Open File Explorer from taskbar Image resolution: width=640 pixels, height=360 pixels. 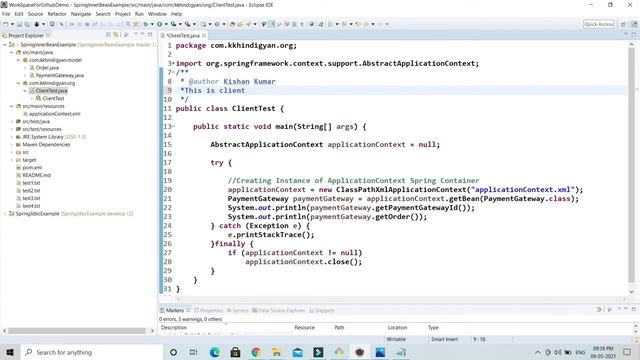pyautogui.click(x=277, y=352)
